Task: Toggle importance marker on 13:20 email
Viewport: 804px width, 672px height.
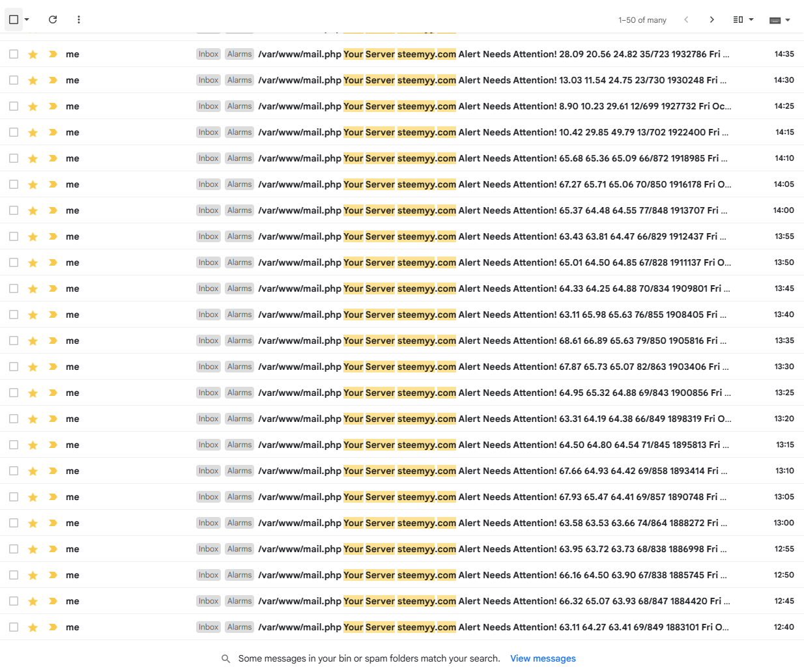Action: click(x=53, y=419)
